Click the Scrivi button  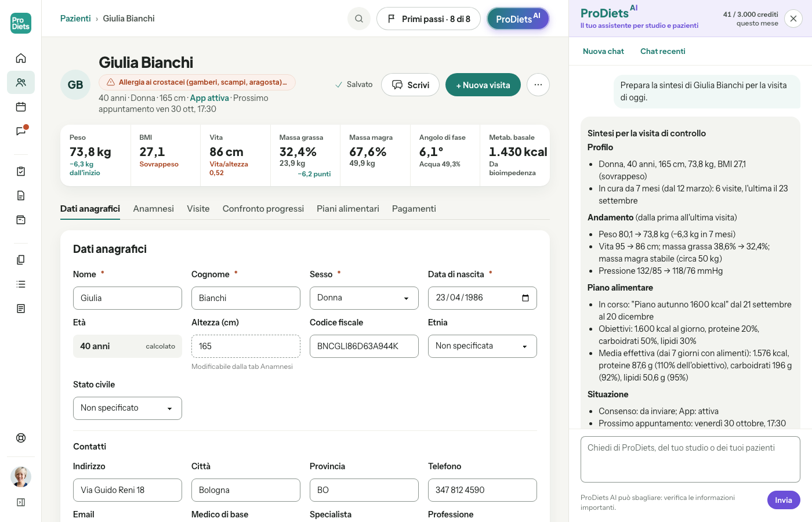coord(410,85)
